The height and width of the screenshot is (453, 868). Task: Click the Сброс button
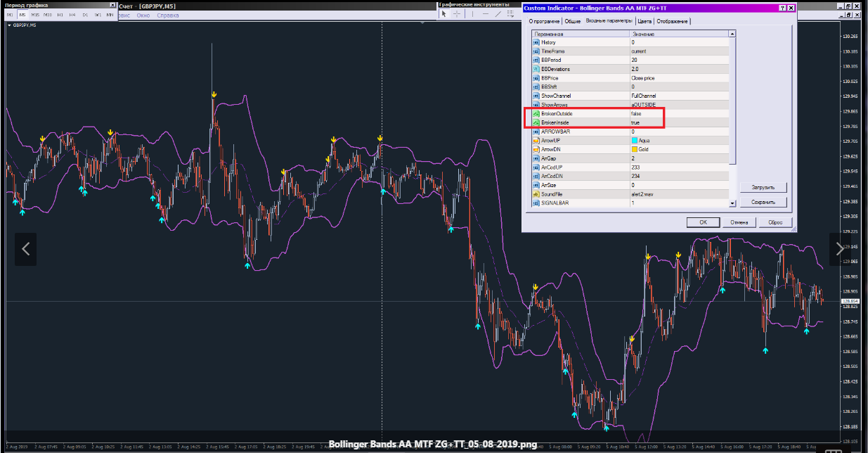click(x=776, y=222)
